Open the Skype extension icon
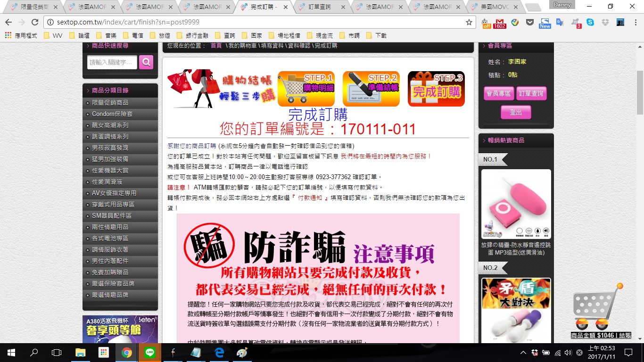 pos(590,22)
